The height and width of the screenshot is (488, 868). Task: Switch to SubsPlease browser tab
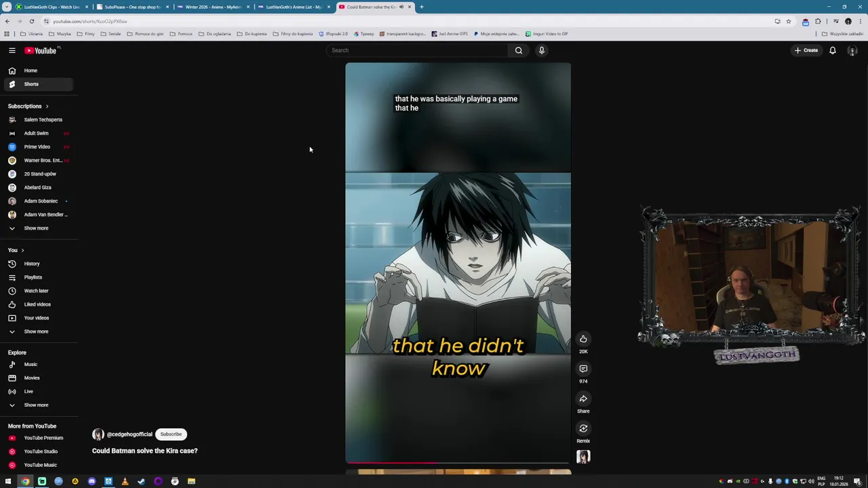click(x=132, y=7)
